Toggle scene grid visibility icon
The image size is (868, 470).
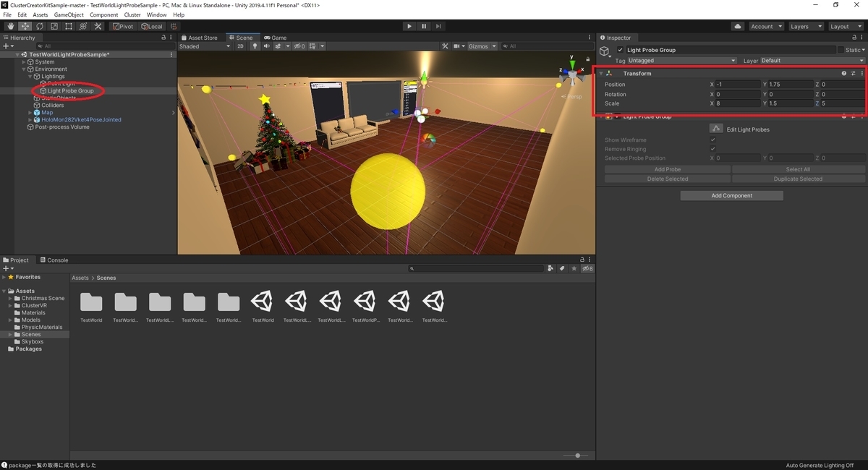[x=314, y=46]
